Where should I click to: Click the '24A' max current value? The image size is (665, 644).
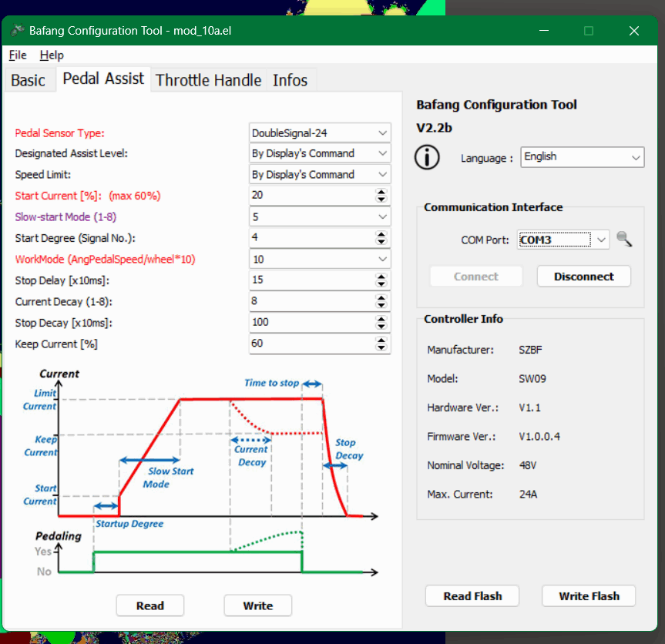point(528,494)
